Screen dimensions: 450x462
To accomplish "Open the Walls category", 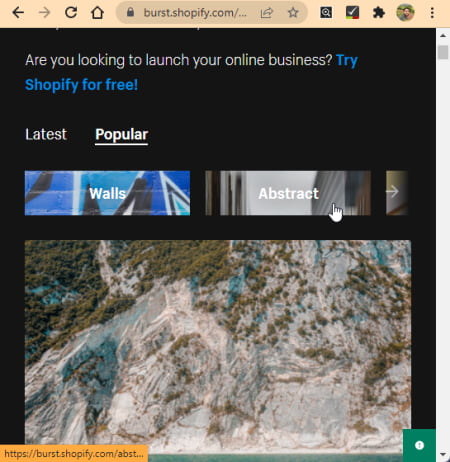I will tap(107, 193).
